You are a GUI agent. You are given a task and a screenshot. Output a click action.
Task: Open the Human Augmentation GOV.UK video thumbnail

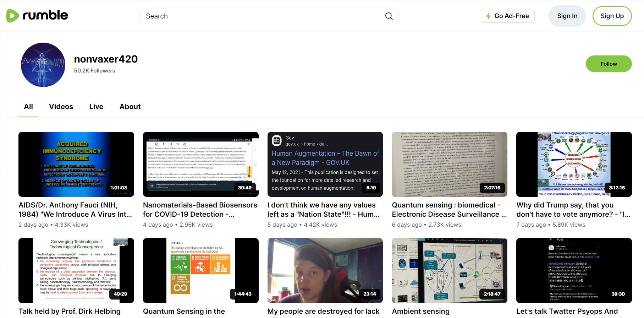coord(325,164)
